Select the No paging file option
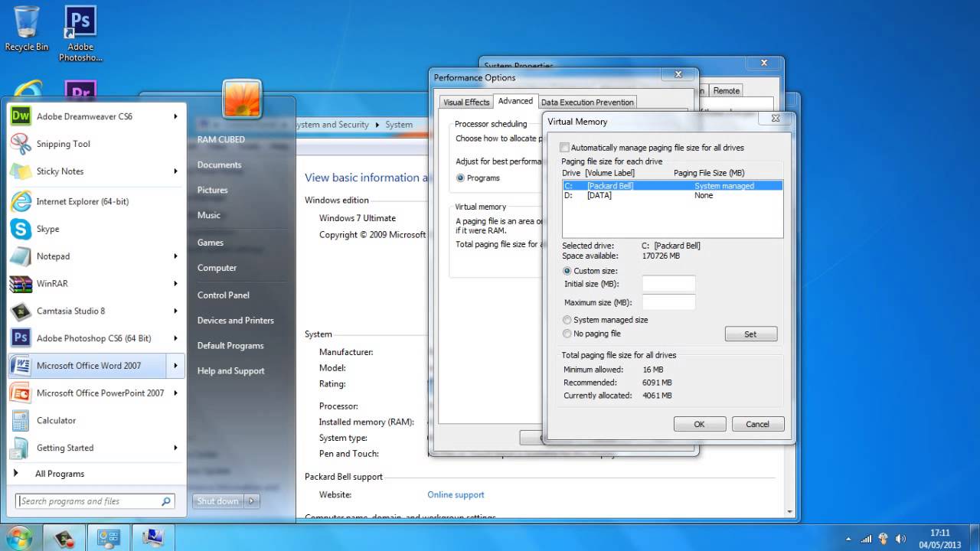The image size is (980, 551). click(567, 334)
